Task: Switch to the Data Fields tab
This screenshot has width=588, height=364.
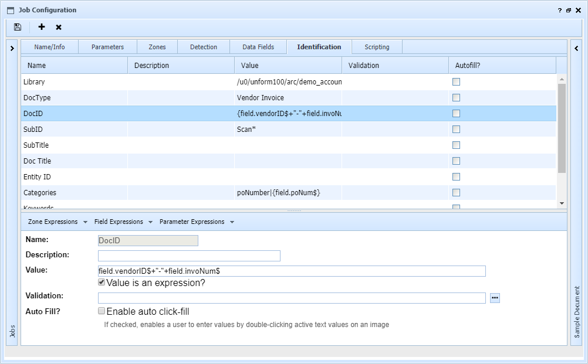Action: (258, 47)
